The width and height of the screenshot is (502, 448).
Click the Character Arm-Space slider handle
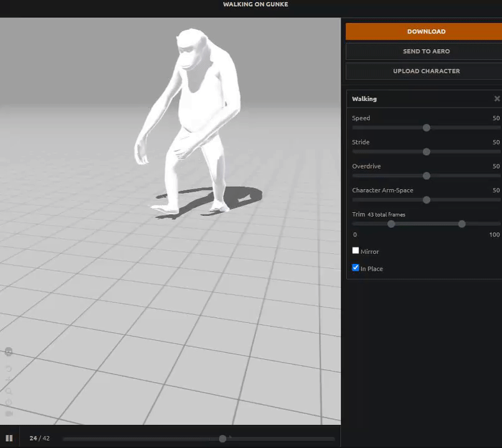click(427, 200)
